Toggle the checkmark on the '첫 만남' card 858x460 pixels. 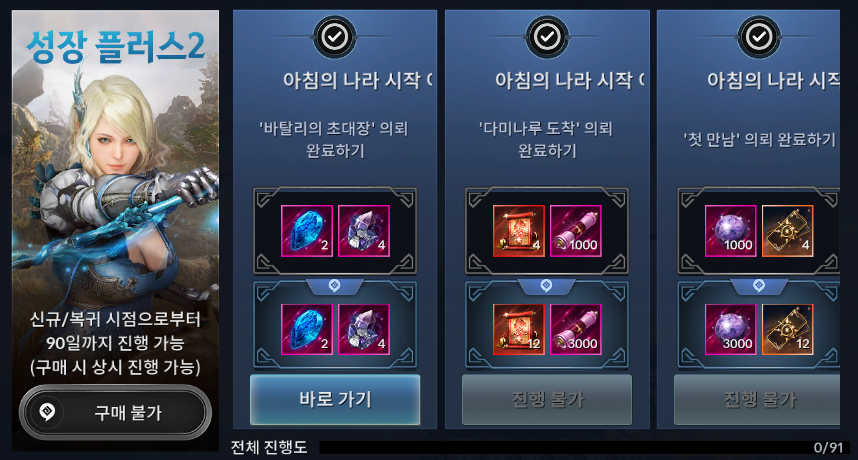(759, 37)
